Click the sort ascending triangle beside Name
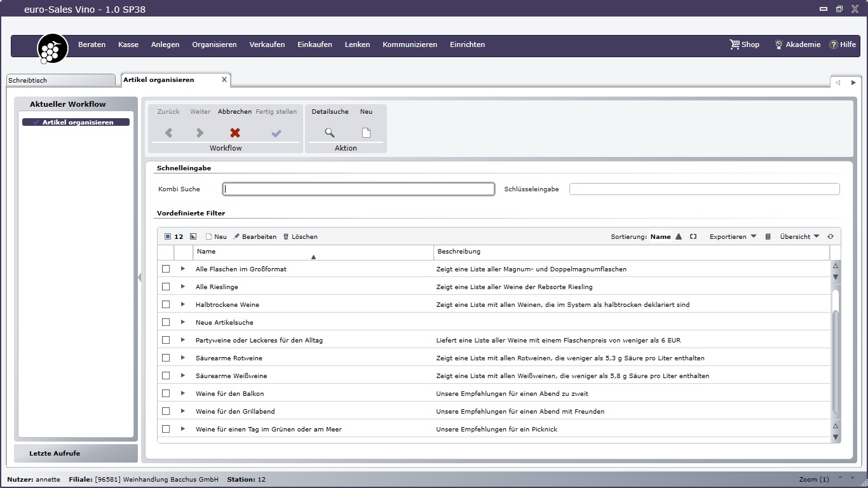Screen dimensions: 868x488 (x=679, y=236)
